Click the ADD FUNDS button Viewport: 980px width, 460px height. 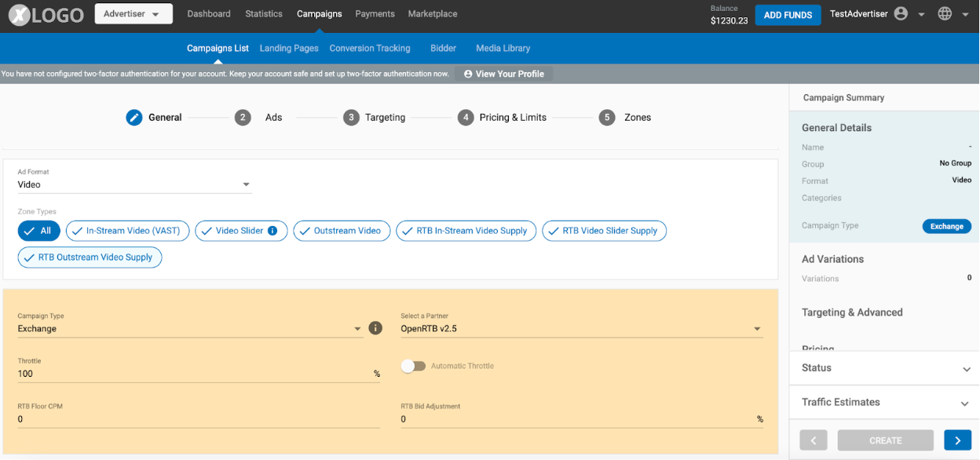[x=788, y=14]
